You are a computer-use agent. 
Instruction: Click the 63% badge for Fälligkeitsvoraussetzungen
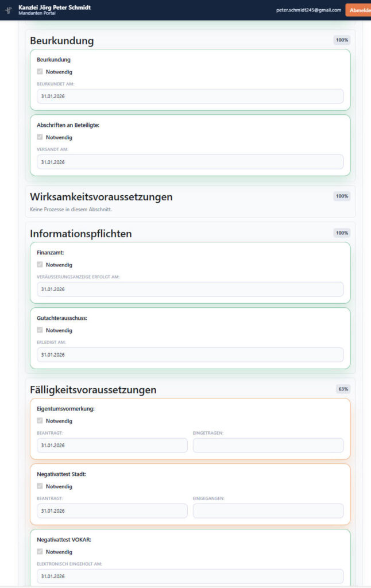343,389
